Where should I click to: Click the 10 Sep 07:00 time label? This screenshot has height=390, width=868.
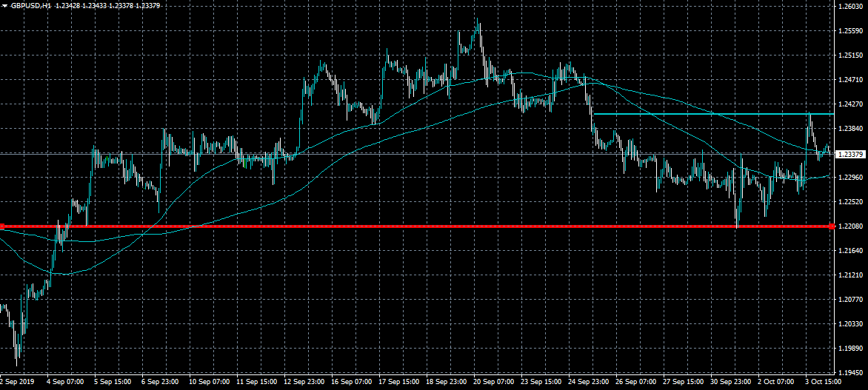[x=210, y=383]
